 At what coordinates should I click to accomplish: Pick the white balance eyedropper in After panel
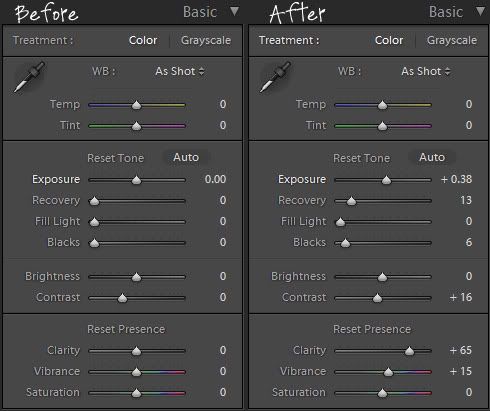pyautogui.click(x=275, y=77)
